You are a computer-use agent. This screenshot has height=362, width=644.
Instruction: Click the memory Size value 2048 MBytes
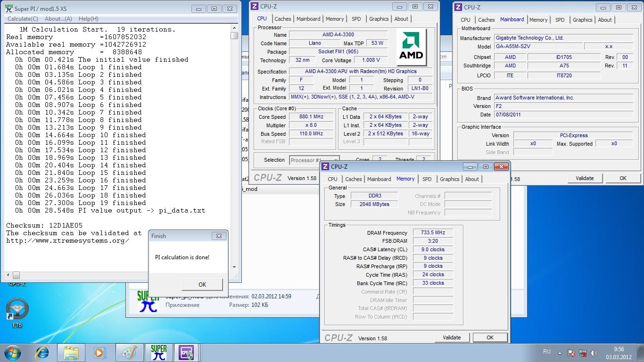(375, 204)
